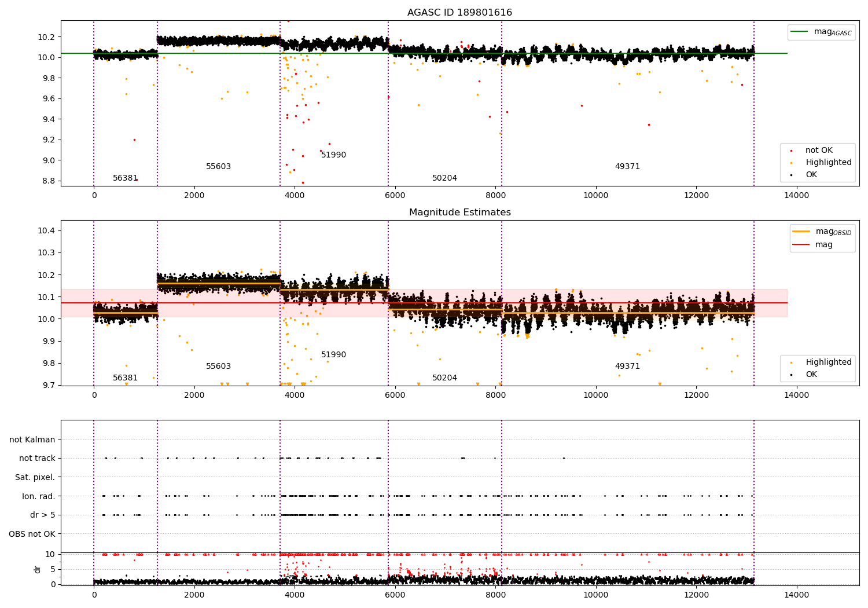Screen dimensions: 868x608
Task: Click the 'Ion. rad.' row label
Action: coord(39,496)
